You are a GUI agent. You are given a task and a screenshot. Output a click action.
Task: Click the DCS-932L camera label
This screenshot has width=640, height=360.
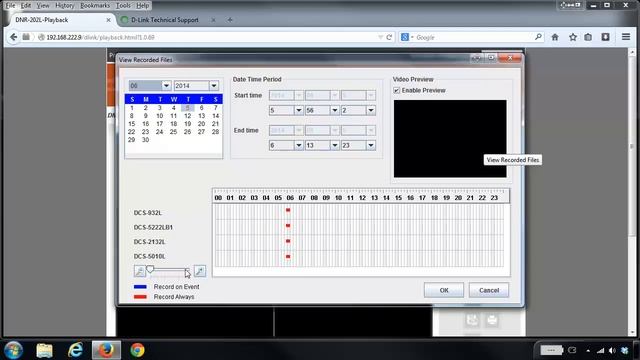148,213
